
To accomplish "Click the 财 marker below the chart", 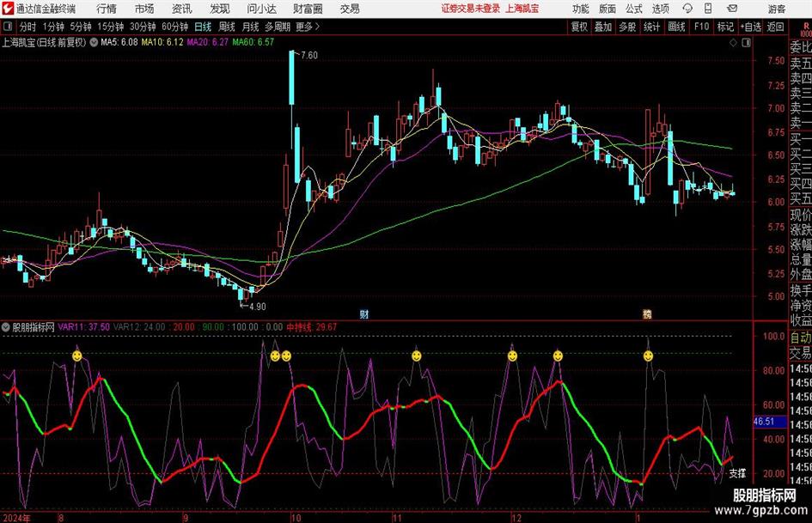I will (x=364, y=313).
